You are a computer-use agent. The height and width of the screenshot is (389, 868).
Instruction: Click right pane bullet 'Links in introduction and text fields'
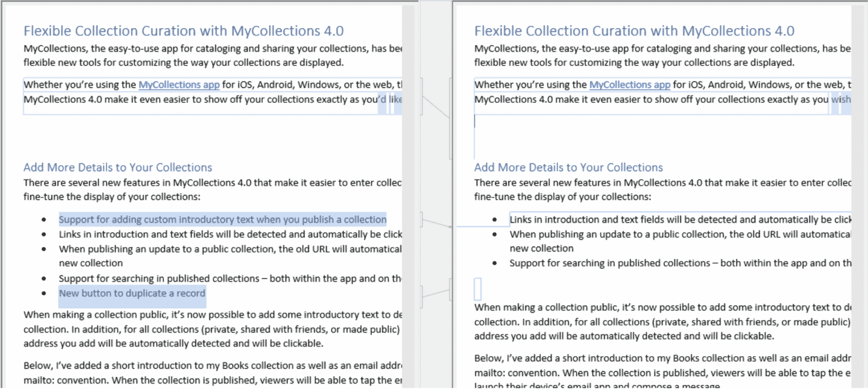(x=681, y=220)
